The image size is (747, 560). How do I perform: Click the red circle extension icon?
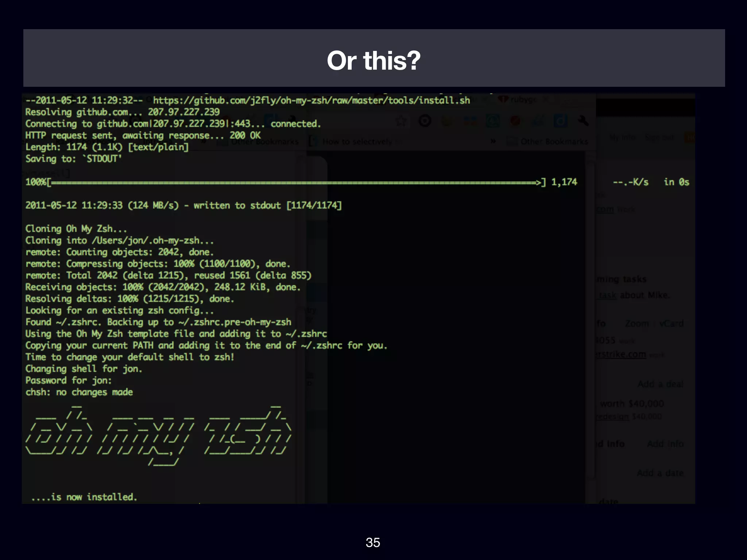(515, 121)
